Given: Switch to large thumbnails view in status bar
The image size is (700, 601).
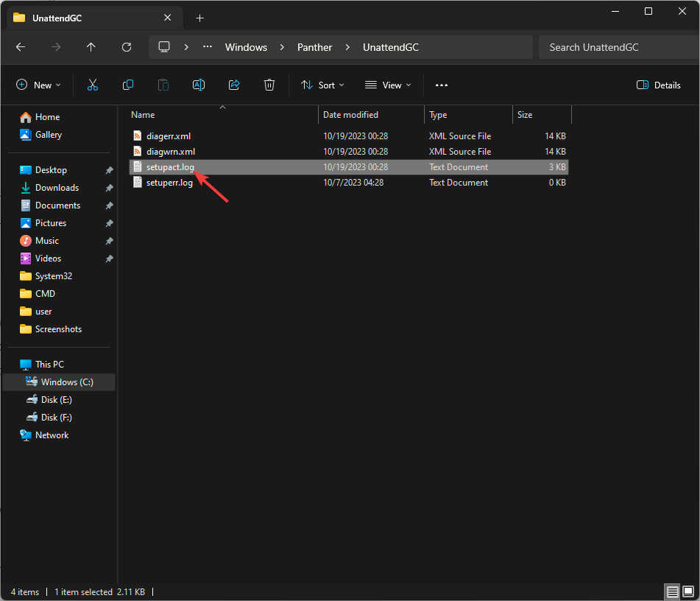Looking at the screenshot, I should coord(688,591).
